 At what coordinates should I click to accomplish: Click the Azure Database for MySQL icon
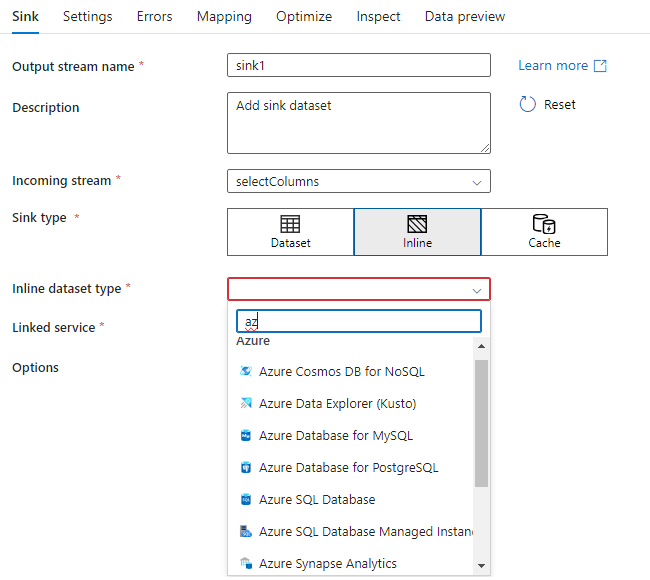[246, 436]
